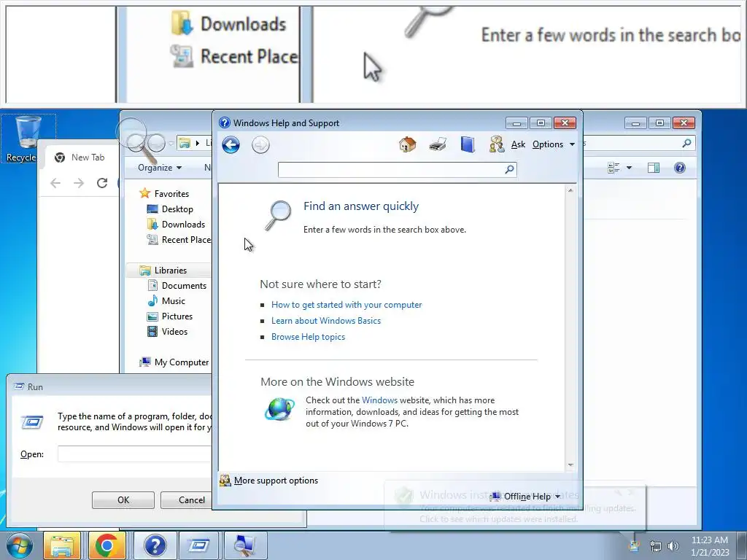
Task: Switch to Run dialog taskbar button
Action: [199, 545]
